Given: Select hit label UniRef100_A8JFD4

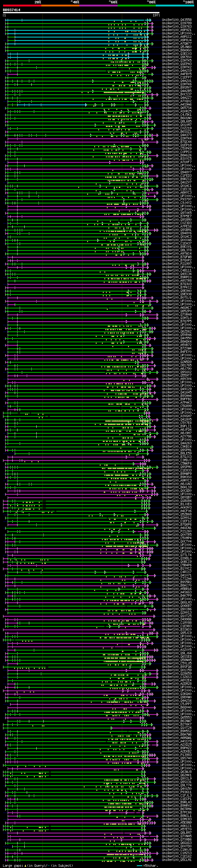Looking at the screenshot, I should tap(177, 430).
